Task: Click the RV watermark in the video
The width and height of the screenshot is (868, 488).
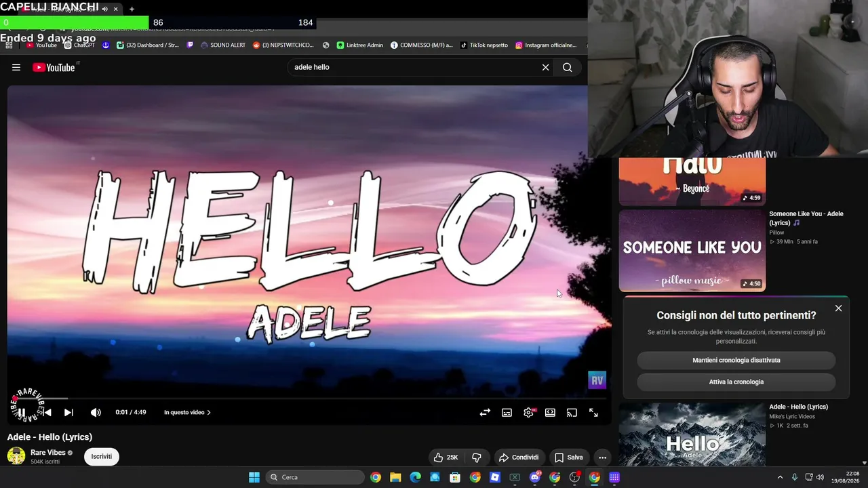Action: click(597, 380)
